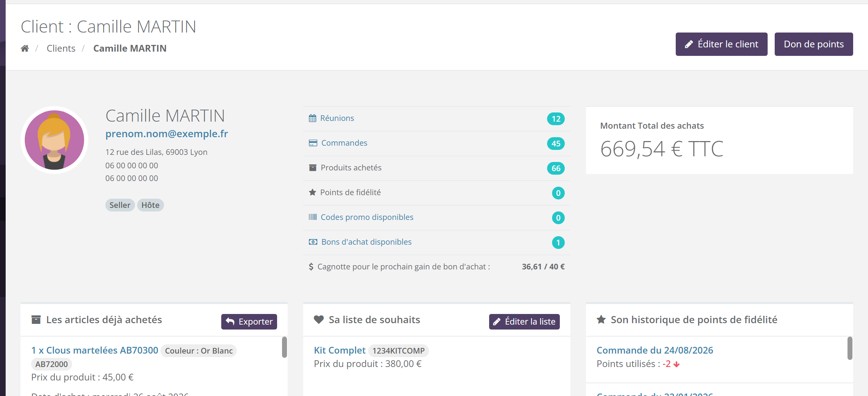Click the Éditer la liste button
The height and width of the screenshot is (396, 868).
pos(524,321)
